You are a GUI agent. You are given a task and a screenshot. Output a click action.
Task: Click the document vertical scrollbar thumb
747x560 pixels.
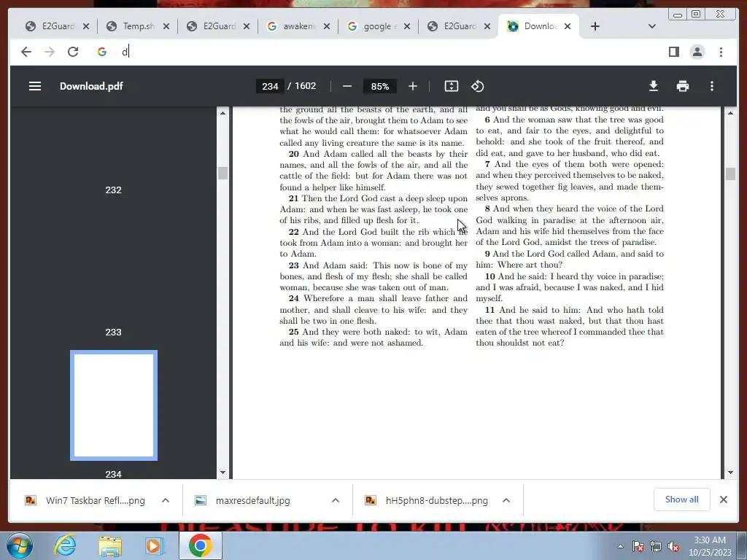pyautogui.click(x=730, y=174)
